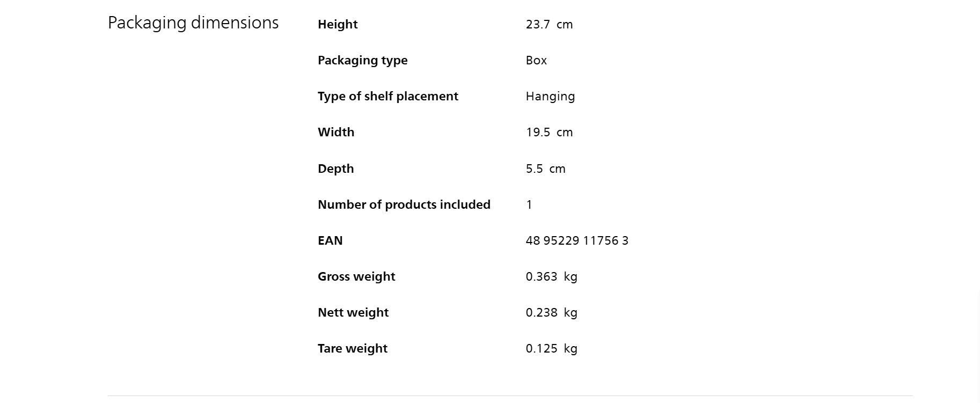980x403 pixels.
Task: Select the 0.363 kg gross weight value
Action: pos(551,277)
